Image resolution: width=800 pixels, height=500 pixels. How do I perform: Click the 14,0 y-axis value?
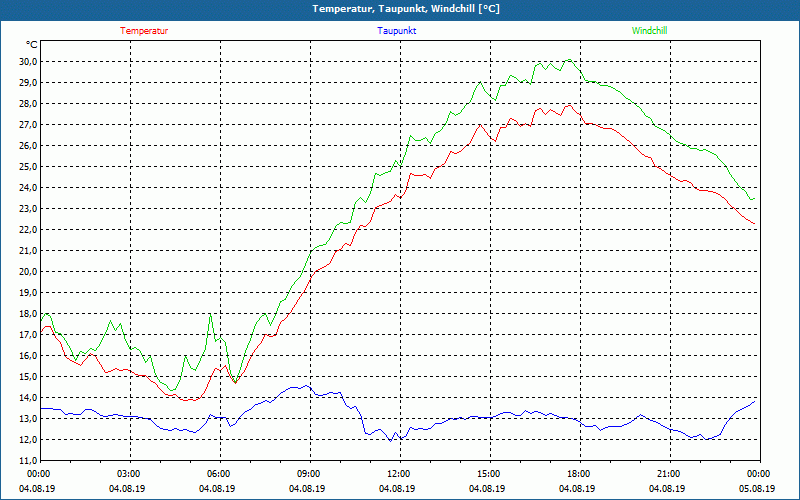coord(29,397)
